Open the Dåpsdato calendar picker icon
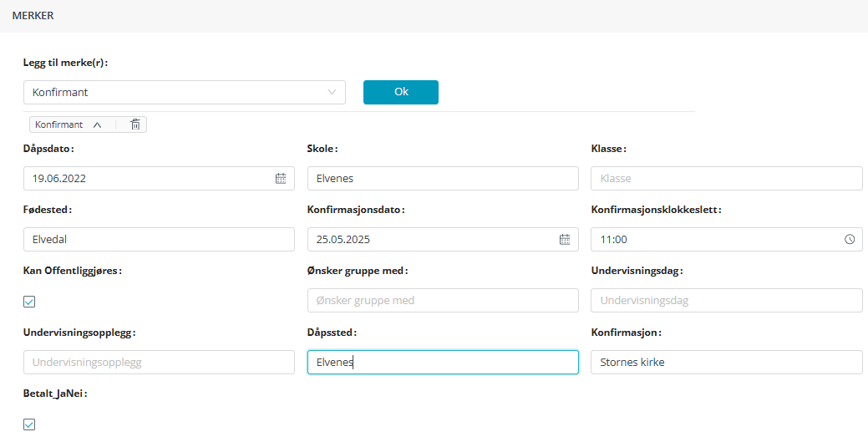This screenshot has width=868, height=437. [281, 178]
